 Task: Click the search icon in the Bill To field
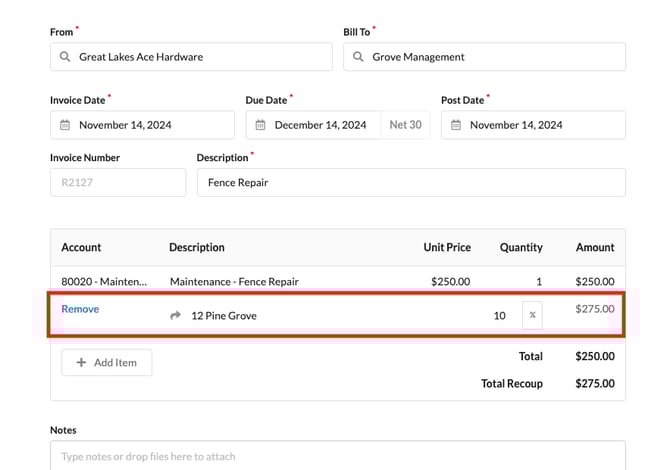tap(358, 58)
